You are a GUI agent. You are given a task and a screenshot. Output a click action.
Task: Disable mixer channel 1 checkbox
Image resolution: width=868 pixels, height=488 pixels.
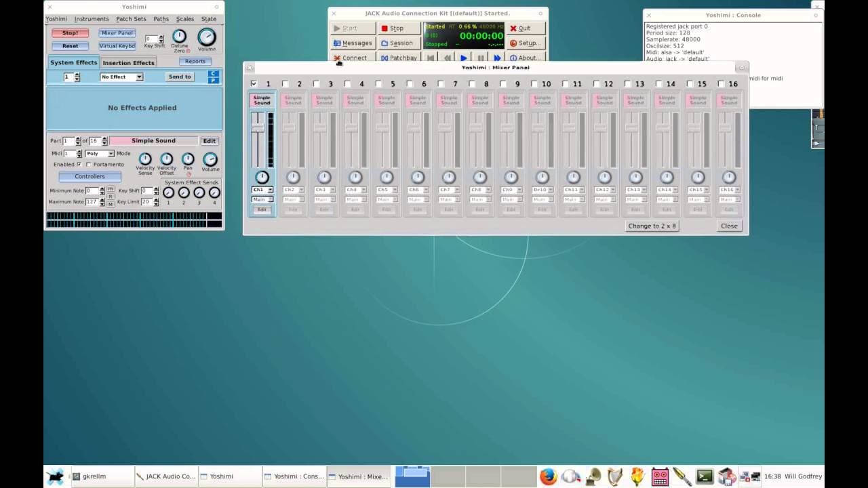coord(254,84)
